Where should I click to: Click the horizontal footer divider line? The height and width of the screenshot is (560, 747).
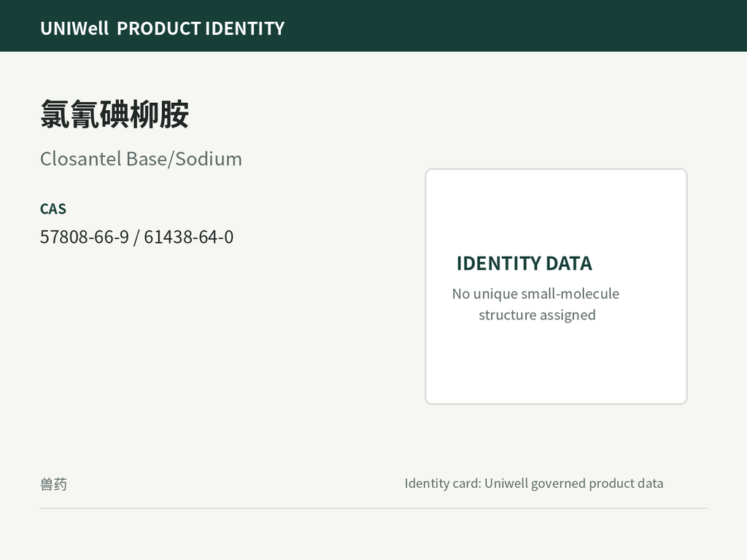tap(373, 508)
